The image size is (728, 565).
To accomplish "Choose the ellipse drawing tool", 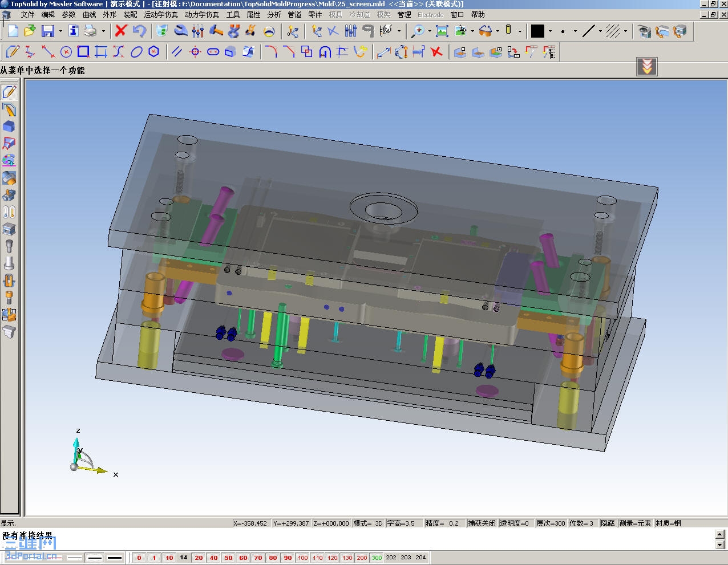I will pyautogui.click(x=136, y=52).
